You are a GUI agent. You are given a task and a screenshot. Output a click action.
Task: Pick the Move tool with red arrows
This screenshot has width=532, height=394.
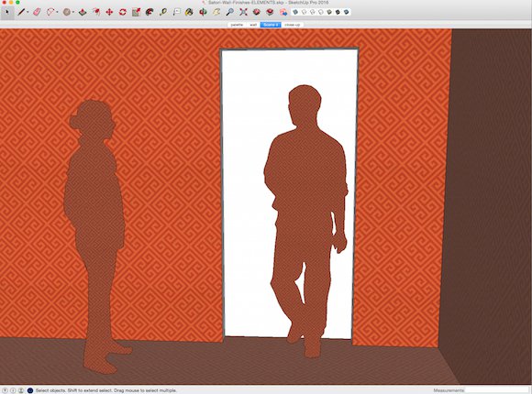tap(109, 13)
